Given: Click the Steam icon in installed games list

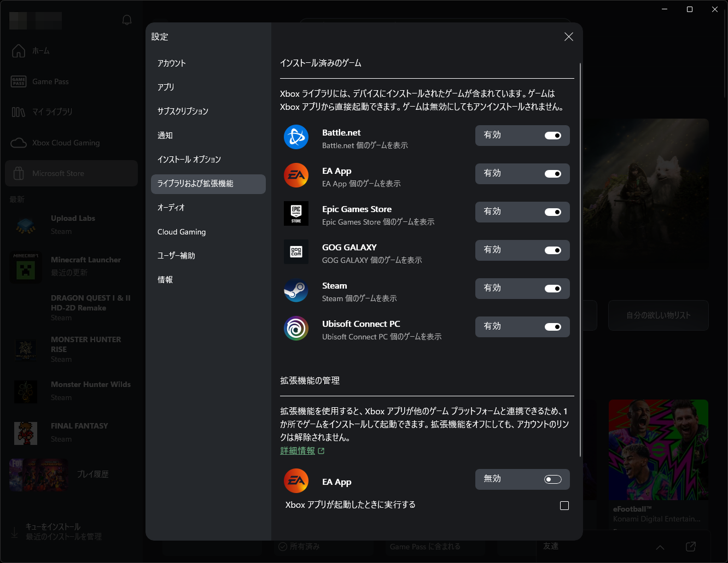Looking at the screenshot, I should coord(296,290).
